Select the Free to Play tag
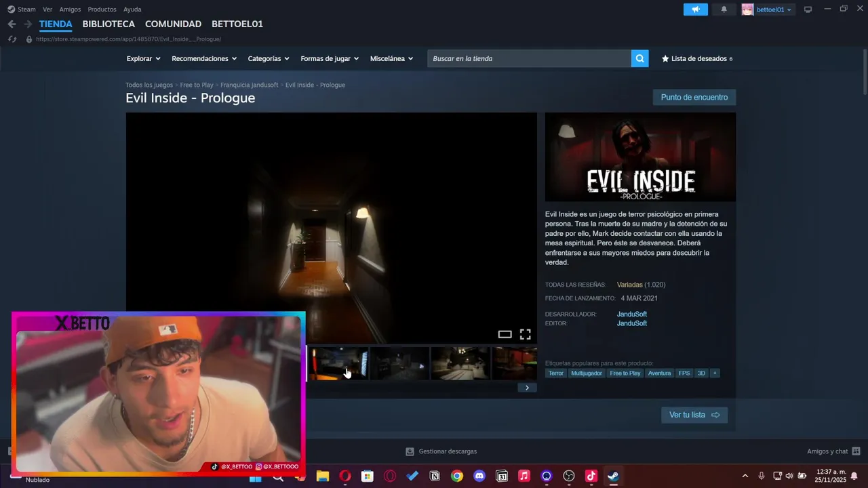The image size is (868, 488). (625, 373)
